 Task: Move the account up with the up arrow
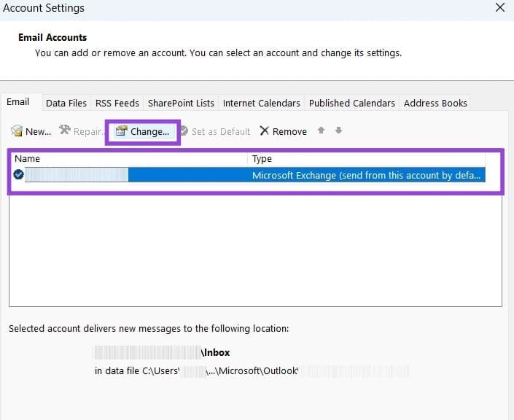[x=322, y=131]
